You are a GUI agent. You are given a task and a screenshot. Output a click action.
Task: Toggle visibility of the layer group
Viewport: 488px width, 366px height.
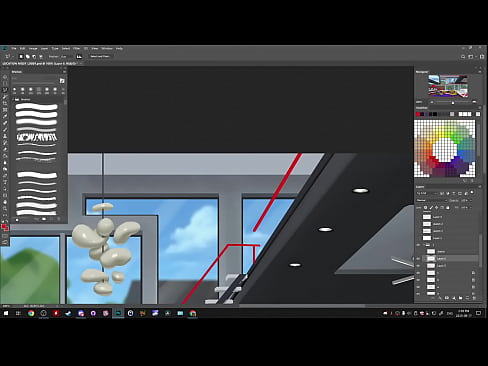(418, 245)
